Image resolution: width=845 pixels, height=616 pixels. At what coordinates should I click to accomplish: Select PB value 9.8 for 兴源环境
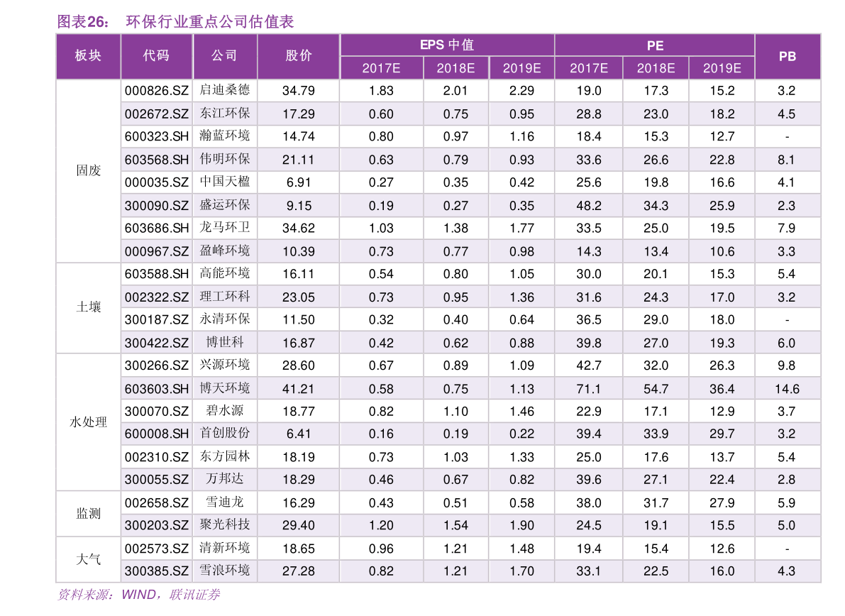(x=786, y=366)
